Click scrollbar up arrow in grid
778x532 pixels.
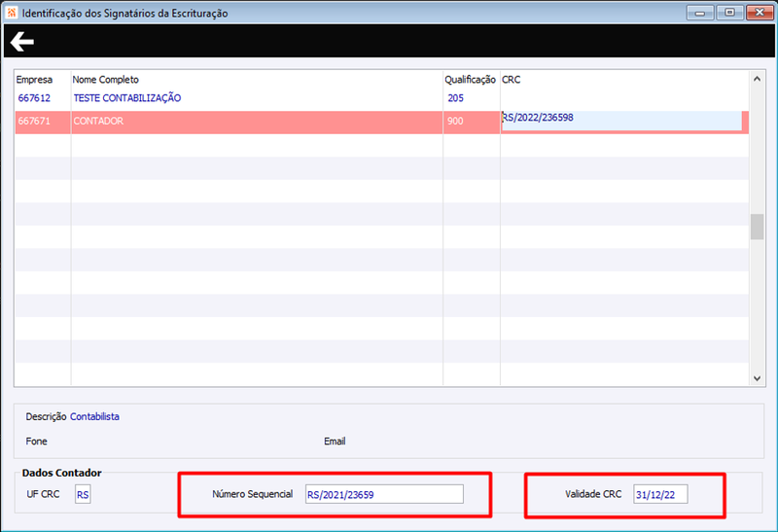tap(757, 79)
